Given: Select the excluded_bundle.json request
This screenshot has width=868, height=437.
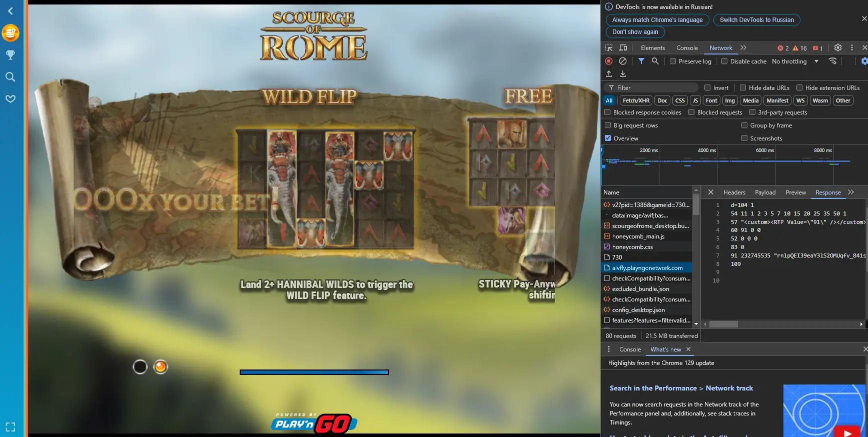Looking at the screenshot, I should pyautogui.click(x=647, y=289).
